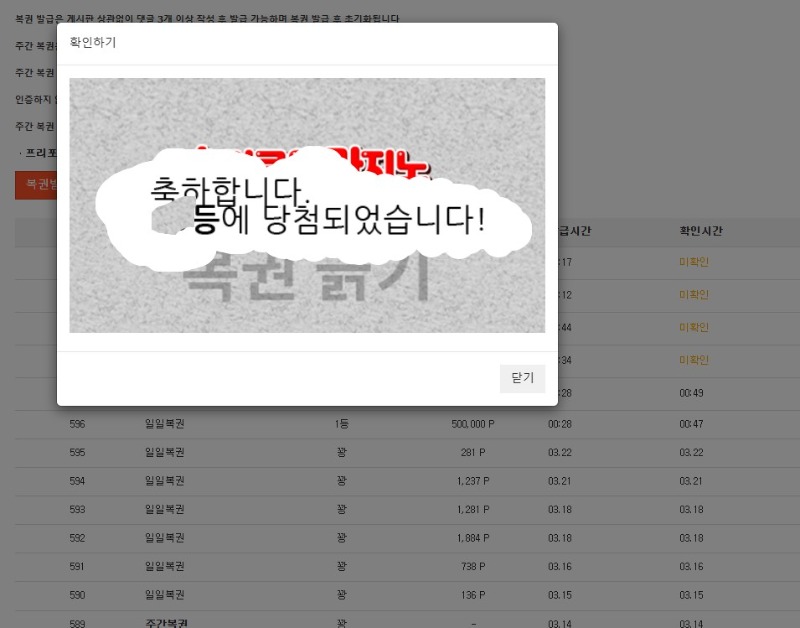Select 주간복권 in row 589
800x628 pixels.
click(165, 622)
